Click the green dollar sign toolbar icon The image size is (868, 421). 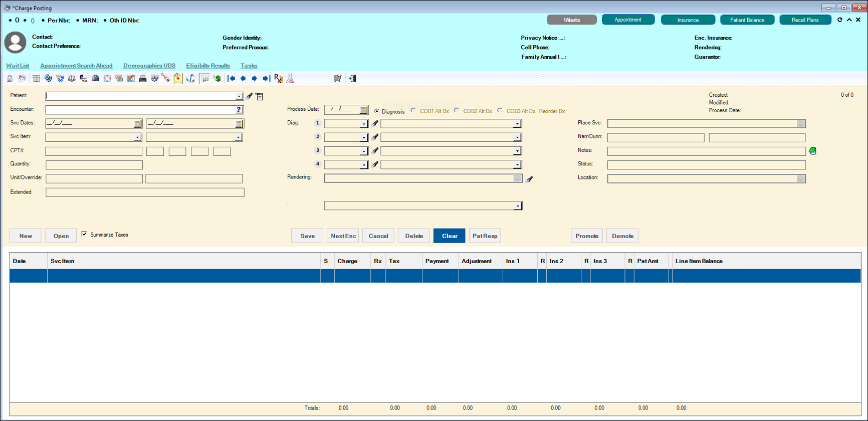click(x=217, y=78)
